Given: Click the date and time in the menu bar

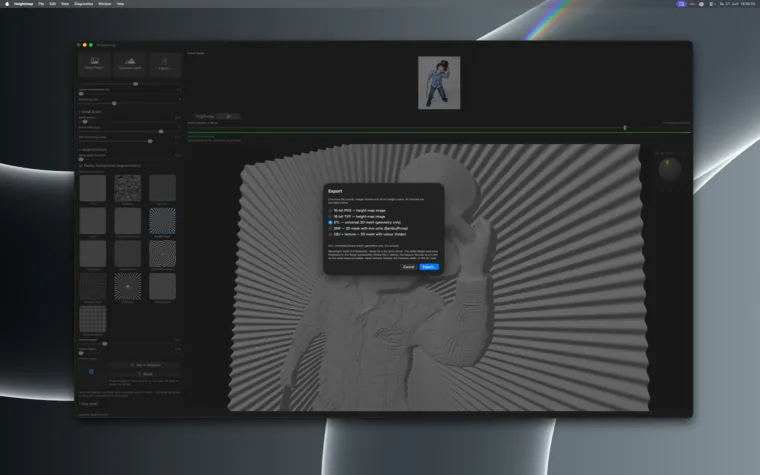Looking at the screenshot, I should click(738, 4).
